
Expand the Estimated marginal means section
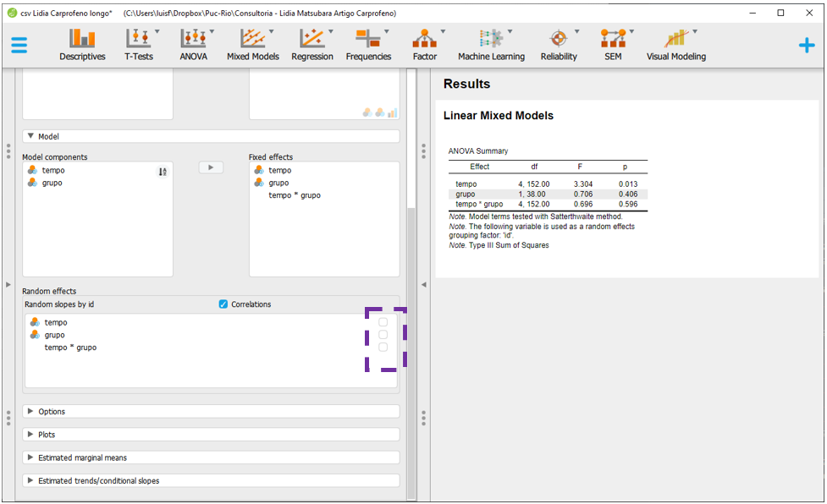point(31,457)
